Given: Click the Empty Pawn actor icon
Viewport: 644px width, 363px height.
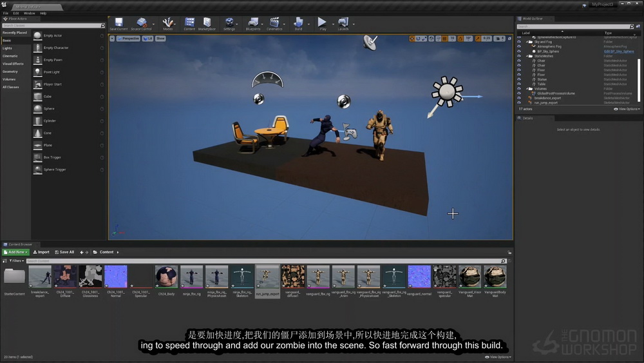Looking at the screenshot, I should coord(37,60).
